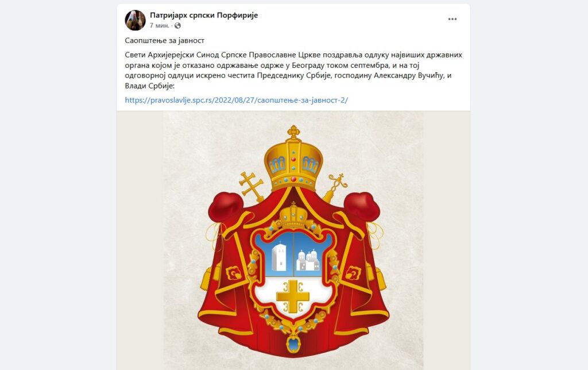Click the left red knot of the mantle

pyautogui.click(x=226, y=206)
